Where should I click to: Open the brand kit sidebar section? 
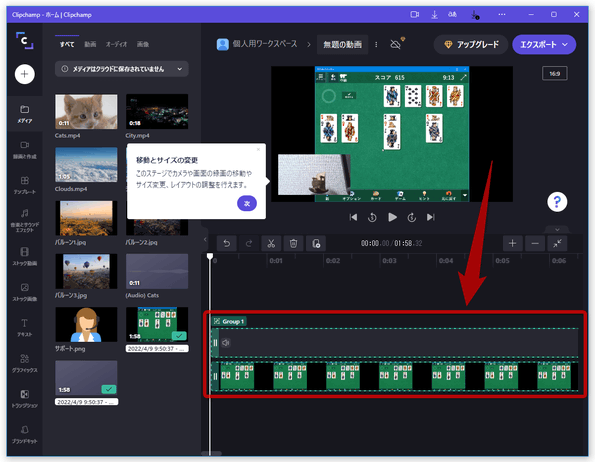click(25, 435)
